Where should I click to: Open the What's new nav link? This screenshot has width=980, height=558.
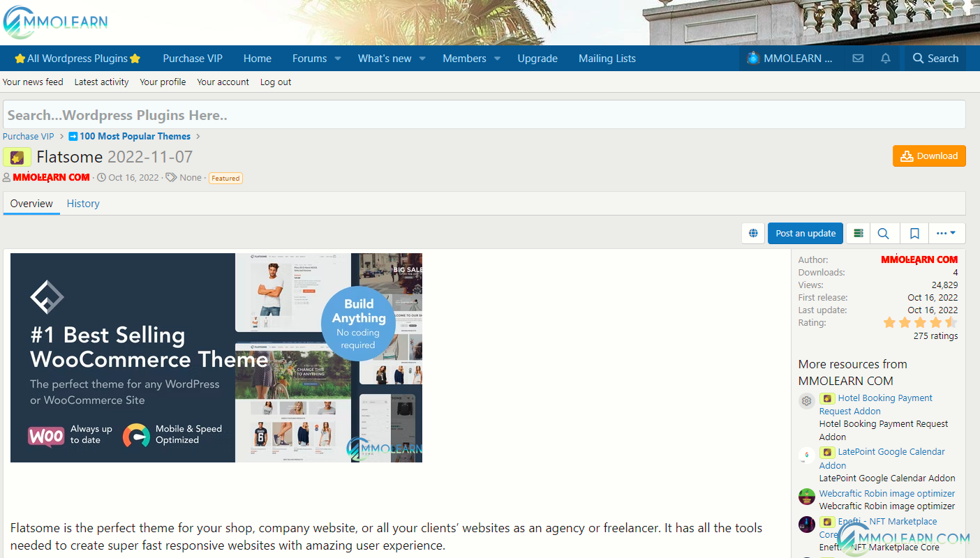(385, 59)
